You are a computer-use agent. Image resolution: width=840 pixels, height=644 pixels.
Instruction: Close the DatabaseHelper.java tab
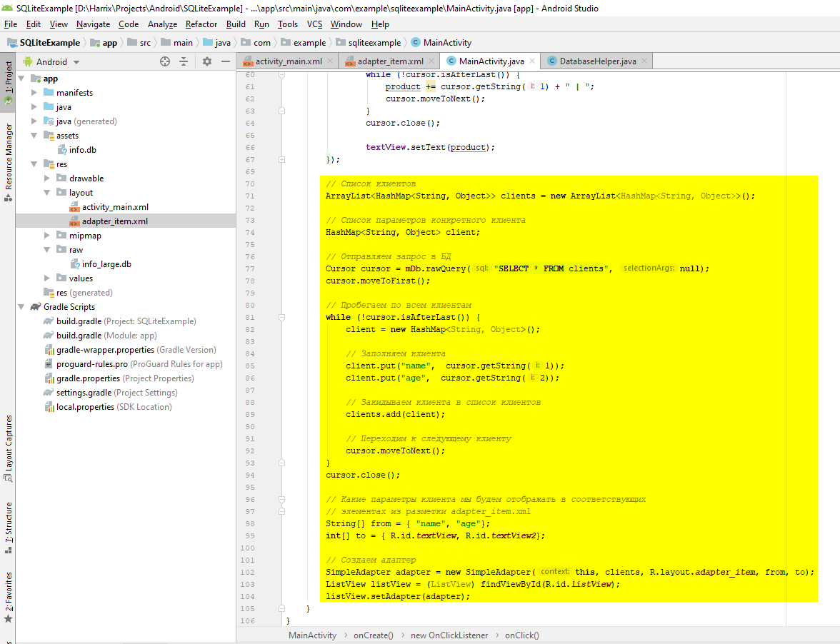coord(644,61)
